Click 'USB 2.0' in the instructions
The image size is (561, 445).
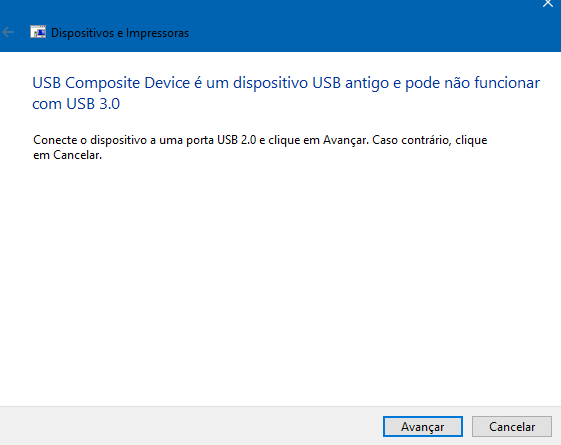[236, 140]
